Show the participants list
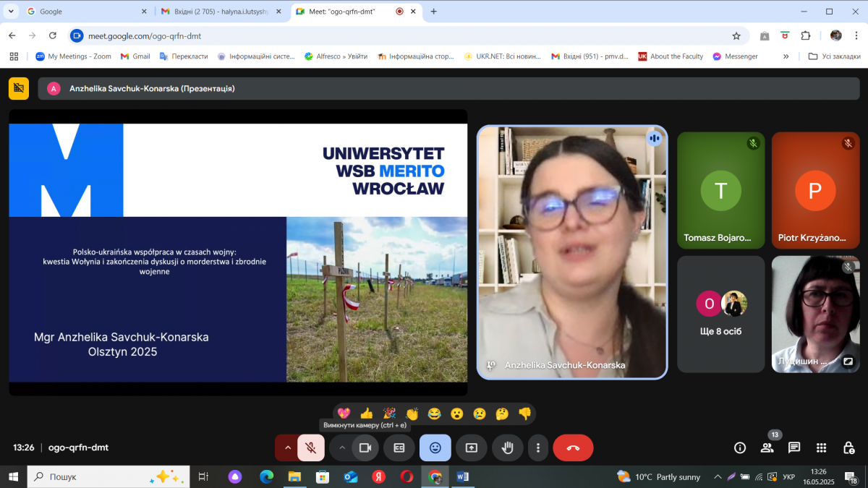 pyautogui.click(x=767, y=448)
